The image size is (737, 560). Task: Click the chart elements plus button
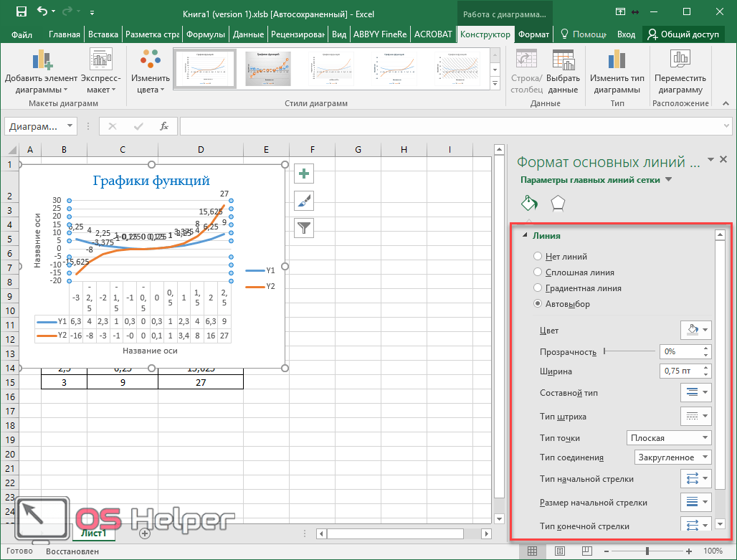305,174
